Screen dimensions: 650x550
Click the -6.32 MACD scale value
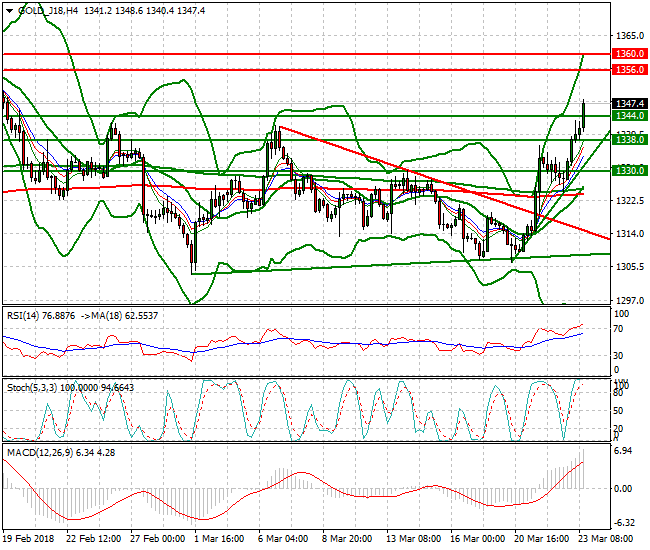624,523
